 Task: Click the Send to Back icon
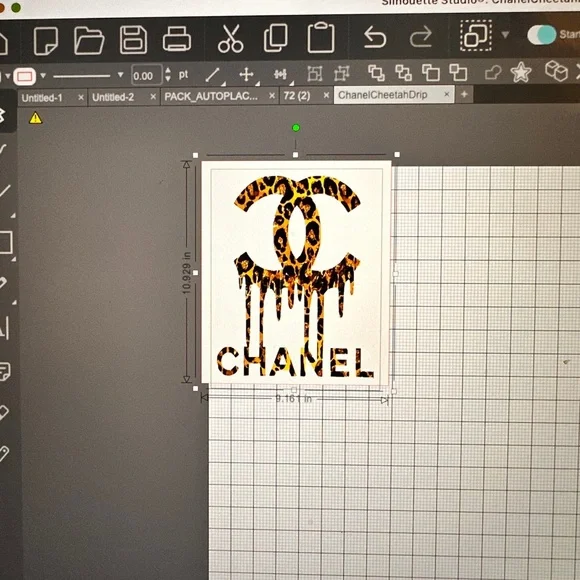coord(404,72)
